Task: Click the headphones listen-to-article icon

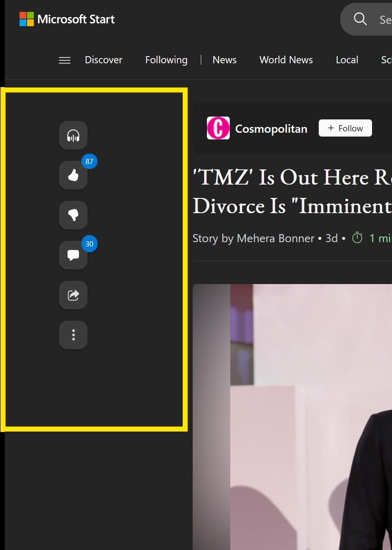Action: [73, 135]
